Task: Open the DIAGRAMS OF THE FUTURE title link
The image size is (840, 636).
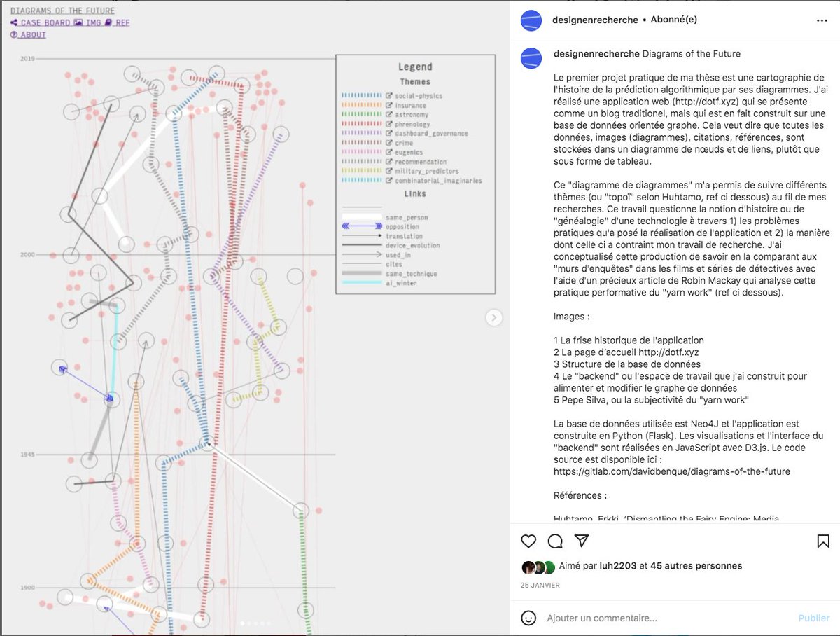Action: pos(62,11)
